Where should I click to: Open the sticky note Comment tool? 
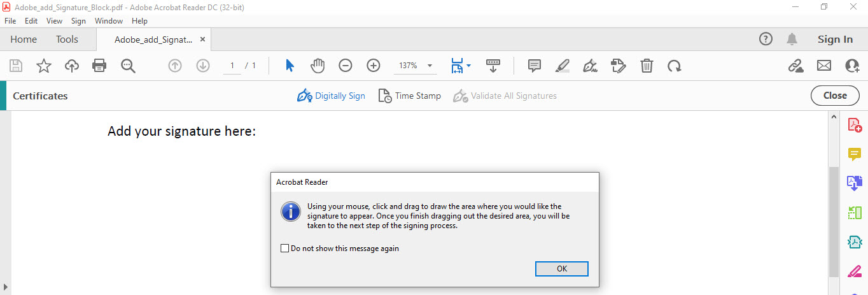[x=535, y=66]
